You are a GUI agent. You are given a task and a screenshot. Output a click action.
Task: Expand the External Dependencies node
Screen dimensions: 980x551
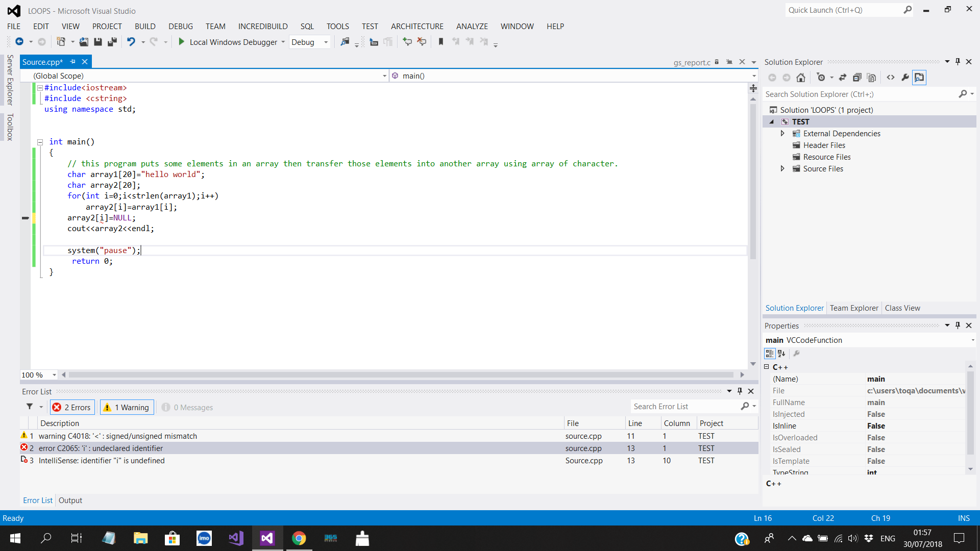tap(783, 133)
